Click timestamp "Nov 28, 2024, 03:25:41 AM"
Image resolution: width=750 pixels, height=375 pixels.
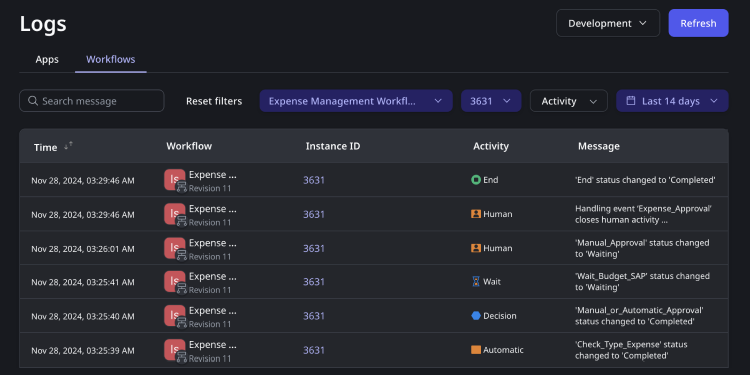click(x=83, y=282)
